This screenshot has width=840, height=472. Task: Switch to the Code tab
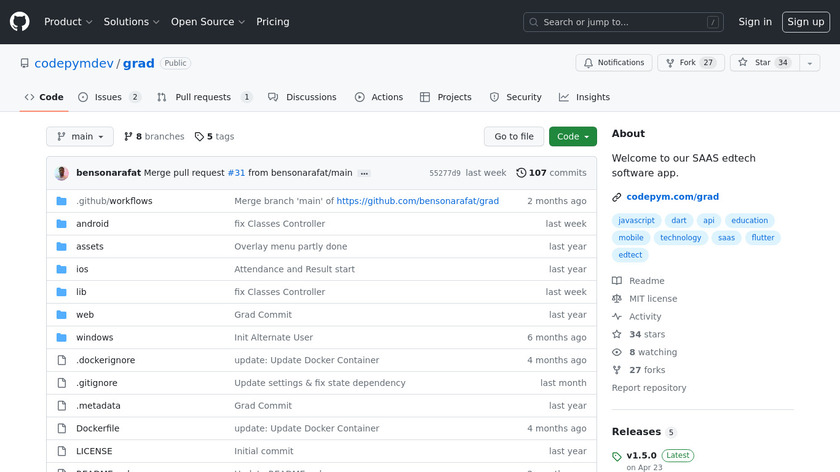tap(44, 97)
